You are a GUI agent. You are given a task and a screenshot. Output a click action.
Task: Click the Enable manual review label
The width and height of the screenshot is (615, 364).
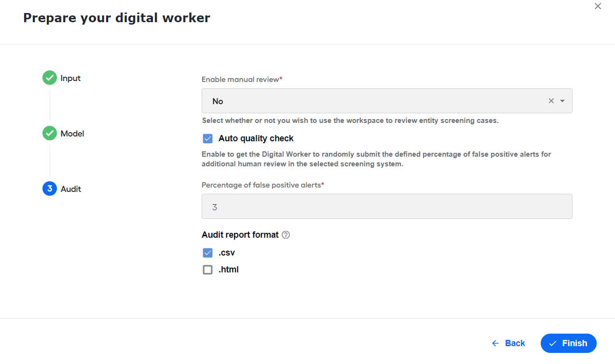242,79
